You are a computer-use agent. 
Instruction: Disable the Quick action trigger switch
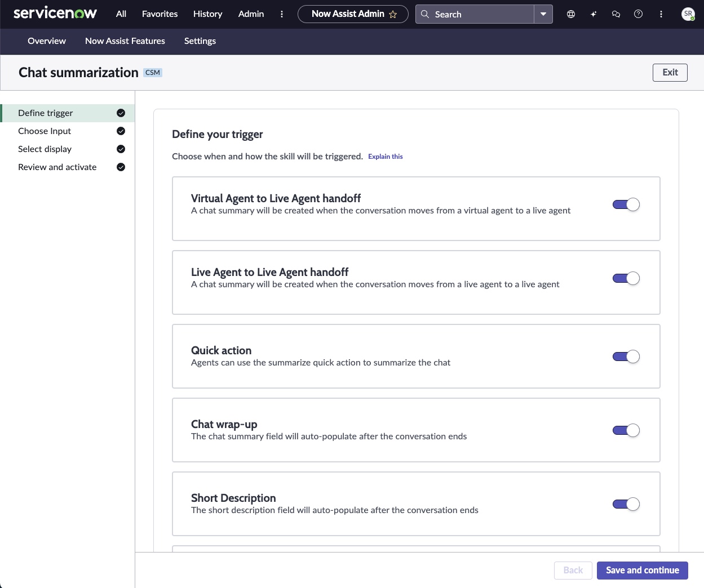tap(626, 357)
